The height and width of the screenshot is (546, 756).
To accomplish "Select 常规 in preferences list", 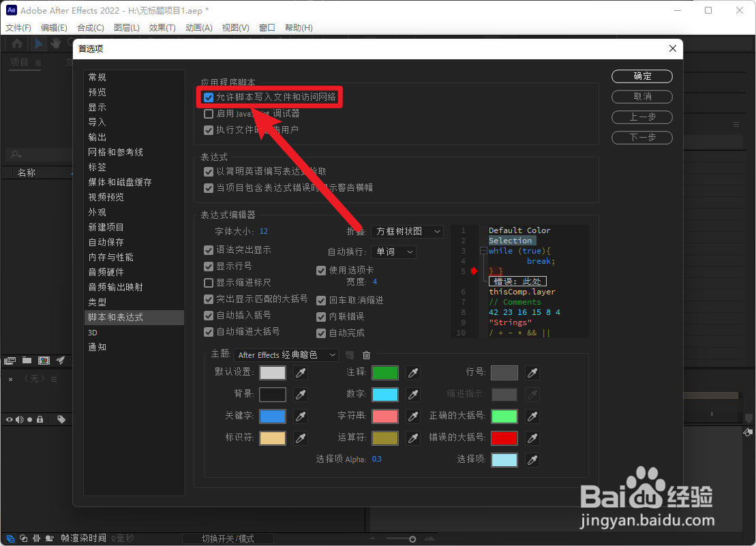I will point(134,78).
